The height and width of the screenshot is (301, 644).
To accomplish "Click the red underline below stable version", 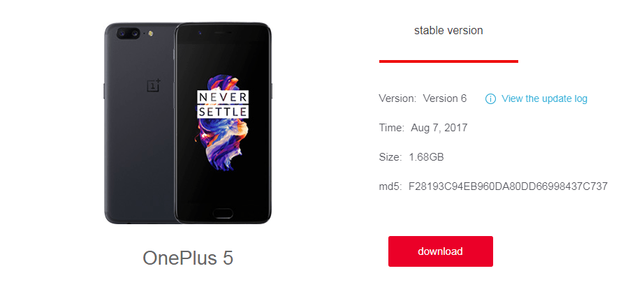I will [x=448, y=61].
